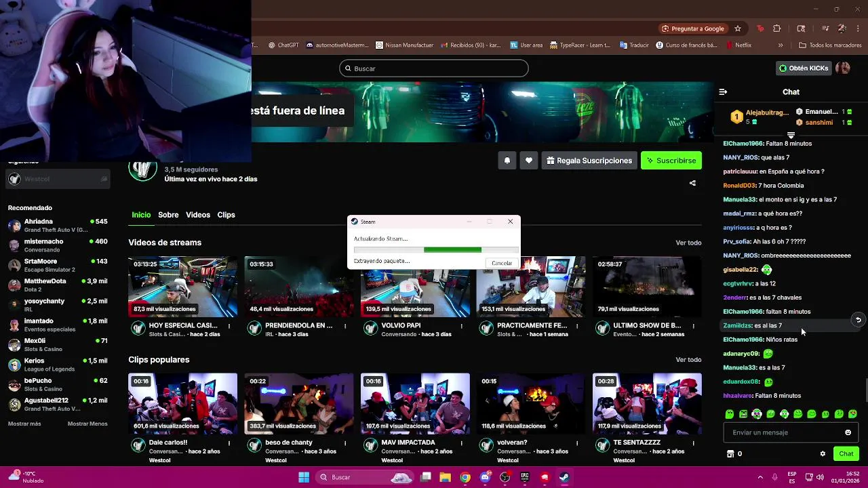Open options menu for VOLVIO PAPI video

pyautogui.click(x=461, y=326)
